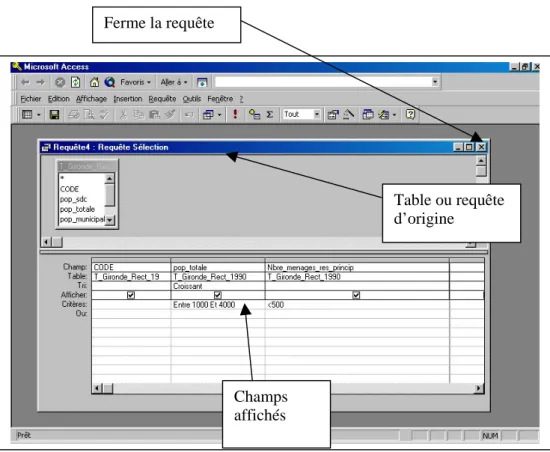Click the design grid scroll left arrow

97,388
